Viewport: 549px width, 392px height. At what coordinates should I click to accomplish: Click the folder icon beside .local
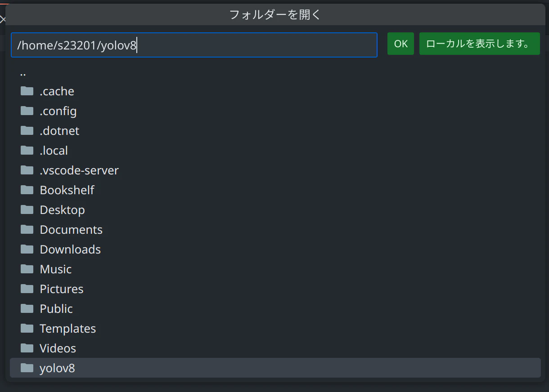tap(27, 150)
